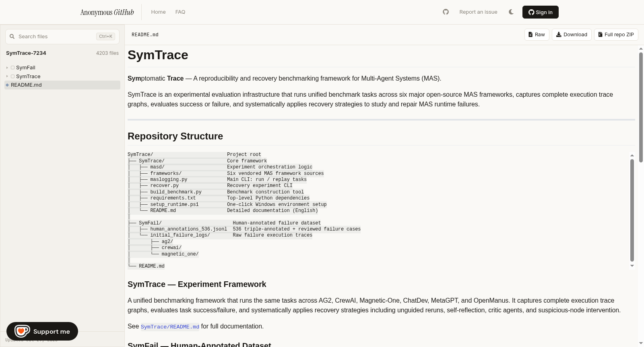Click scroll down arrow of code block
This screenshot has width=644, height=347.
(x=632, y=266)
